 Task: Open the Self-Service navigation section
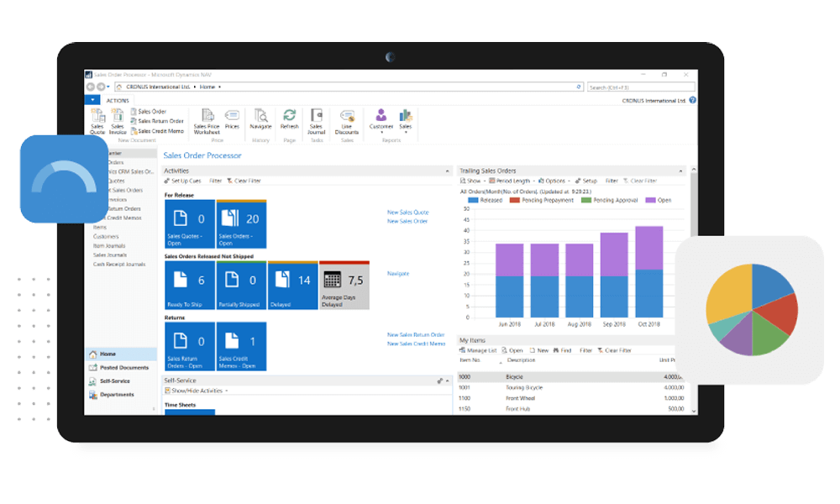tap(121, 381)
